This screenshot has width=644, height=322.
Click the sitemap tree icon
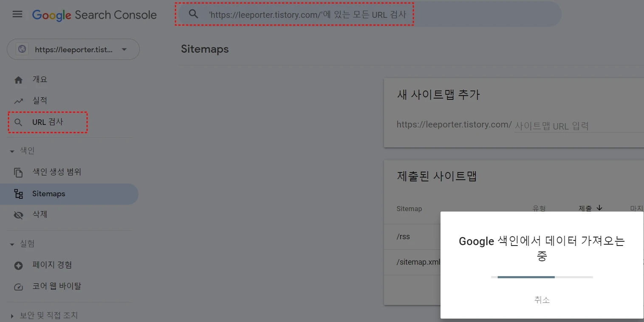[18, 194]
